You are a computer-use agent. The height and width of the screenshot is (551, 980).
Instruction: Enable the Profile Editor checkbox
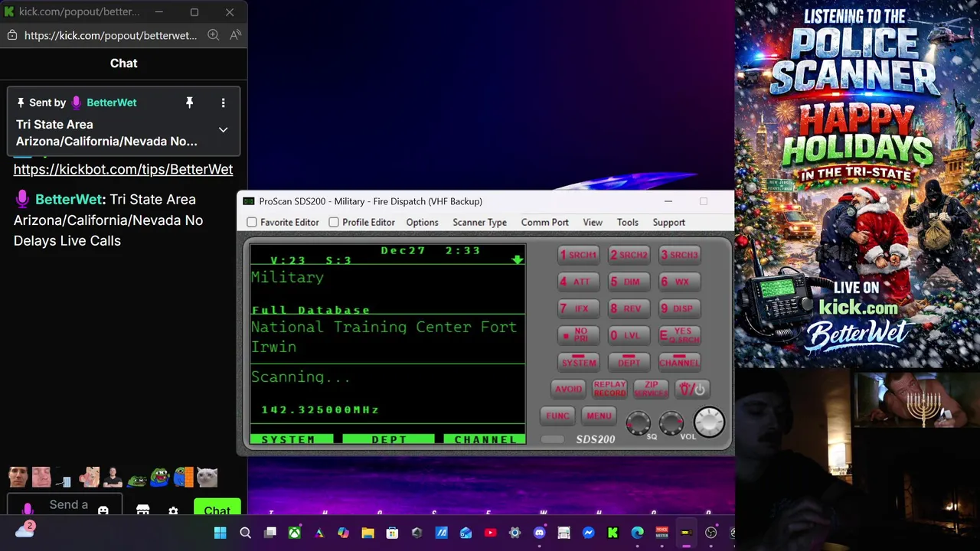pyautogui.click(x=334, y=222)
